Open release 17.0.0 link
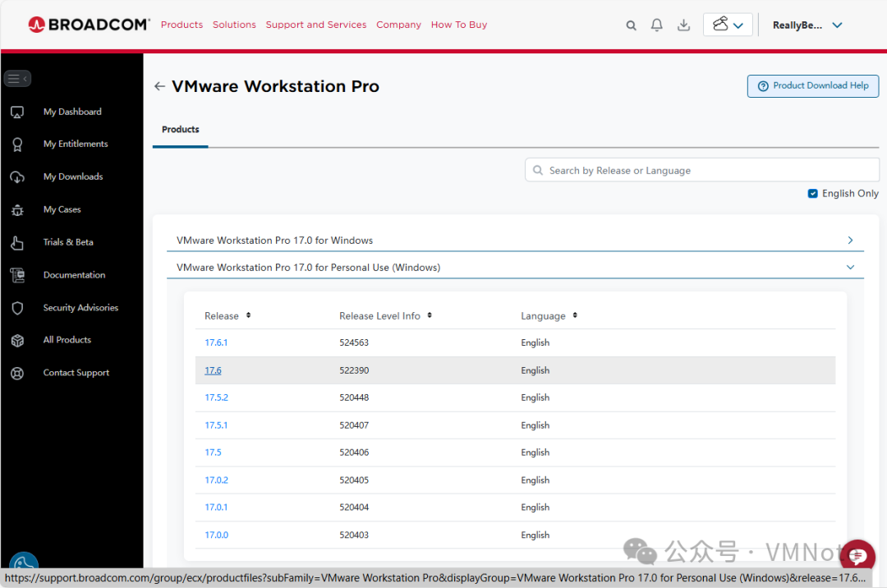The width and height of the screenshot is (887, 588). point(217,535)
